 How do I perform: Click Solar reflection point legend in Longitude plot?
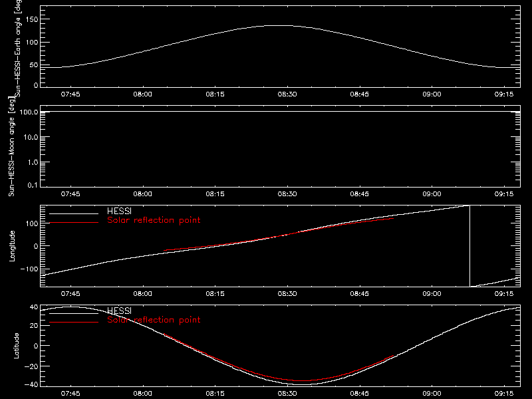pyautogui.click(x=154, y=220)
